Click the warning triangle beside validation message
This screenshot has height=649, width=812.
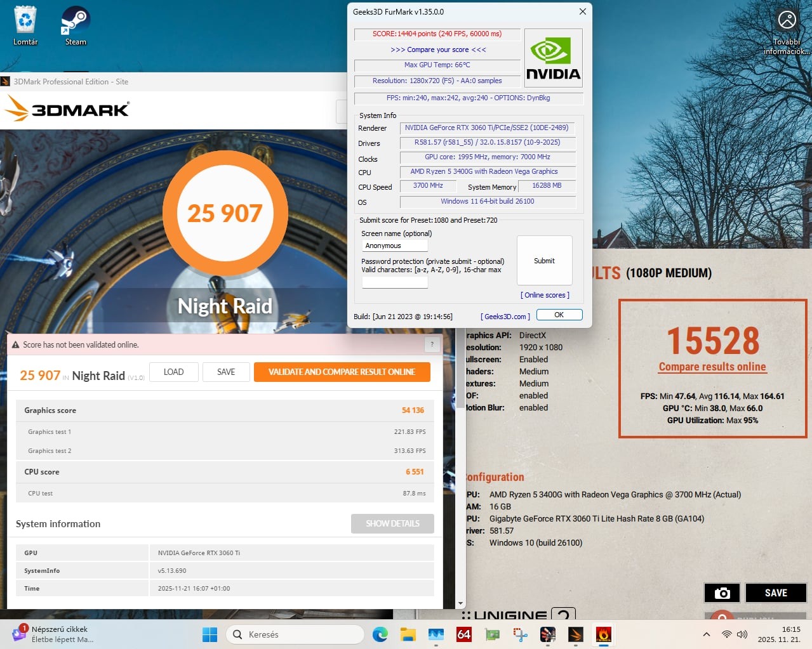(15, 344)
